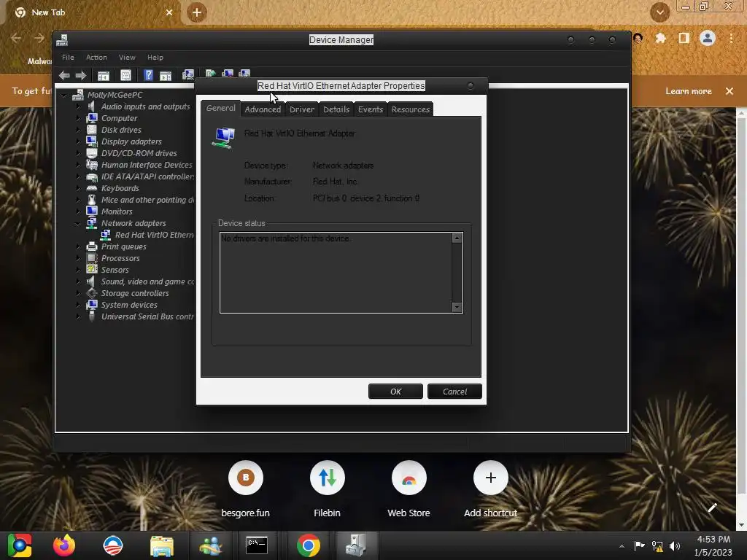Viewport: 747px width, 560px height.
Task: Open the Web Store shortcut
Action: pos(409,489)
